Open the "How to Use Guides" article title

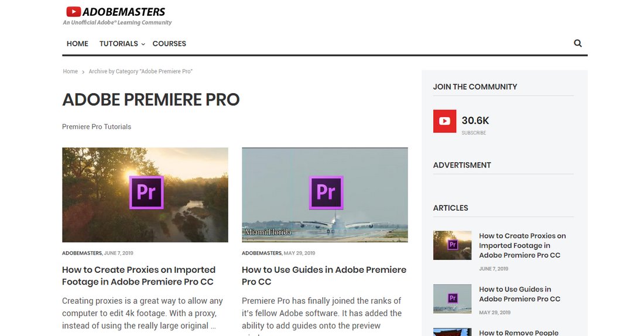[x=324, y=276]
